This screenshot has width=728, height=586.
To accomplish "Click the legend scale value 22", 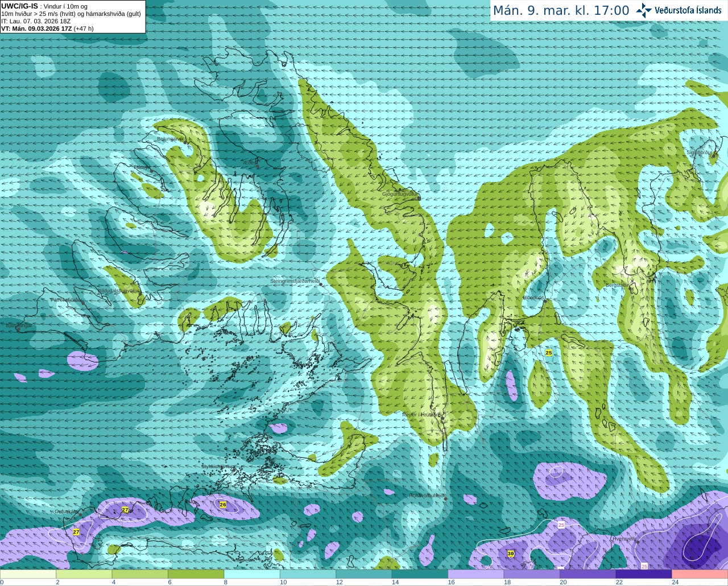I will pyautogui.click(x=619, y=582).
